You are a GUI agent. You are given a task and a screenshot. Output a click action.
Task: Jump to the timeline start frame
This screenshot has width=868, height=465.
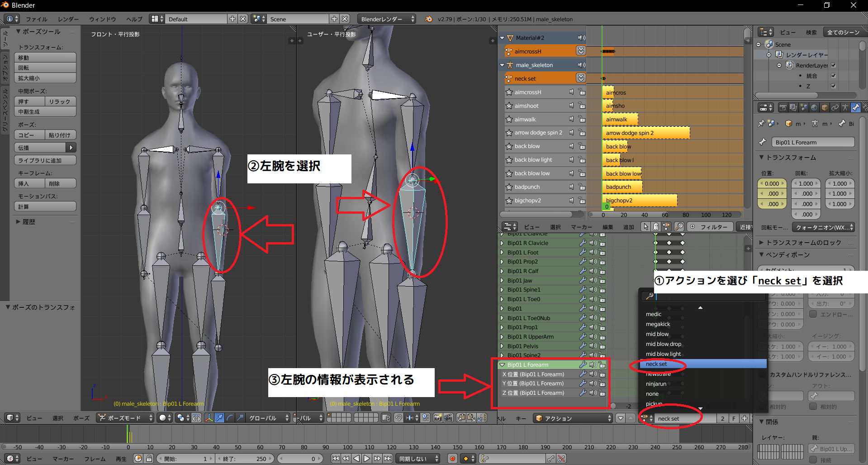pyautogui.click(x=335, y=459)
